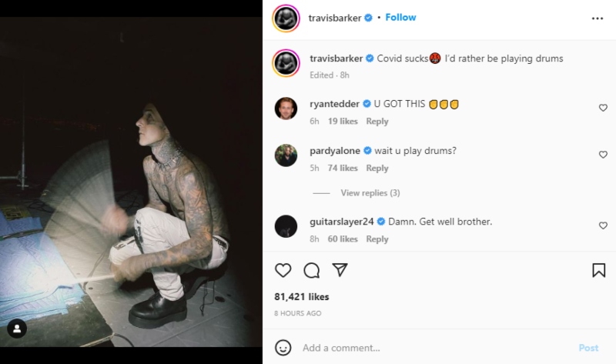616x364 pixels.
Task: Share post via paper plane icon
Action: 340,270
